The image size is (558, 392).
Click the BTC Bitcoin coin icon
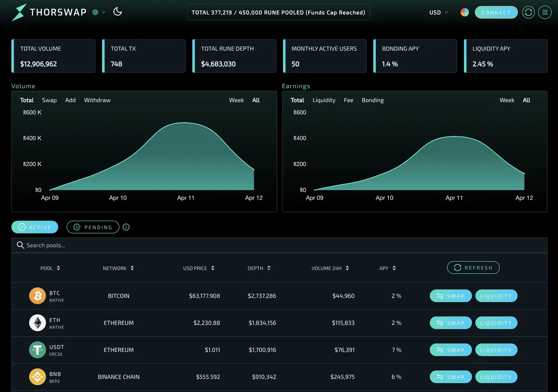pyautogui.click(x=37, y=296)
